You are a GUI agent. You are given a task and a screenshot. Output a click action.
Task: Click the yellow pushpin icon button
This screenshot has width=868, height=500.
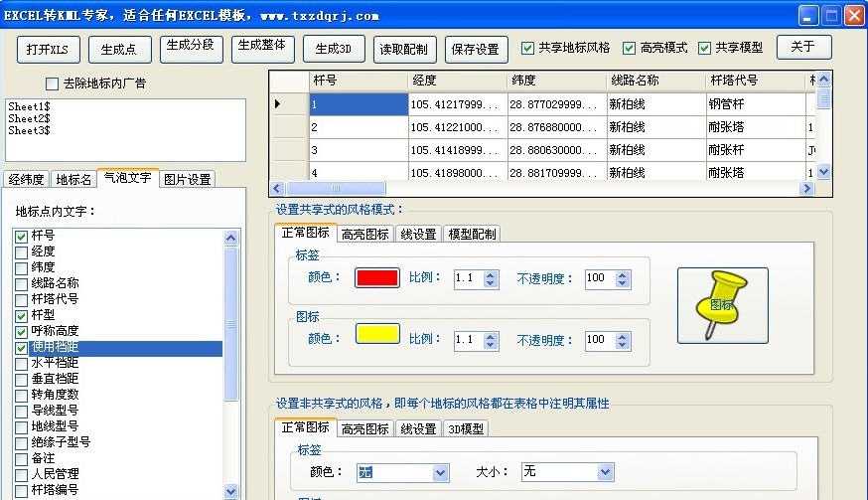722,305
